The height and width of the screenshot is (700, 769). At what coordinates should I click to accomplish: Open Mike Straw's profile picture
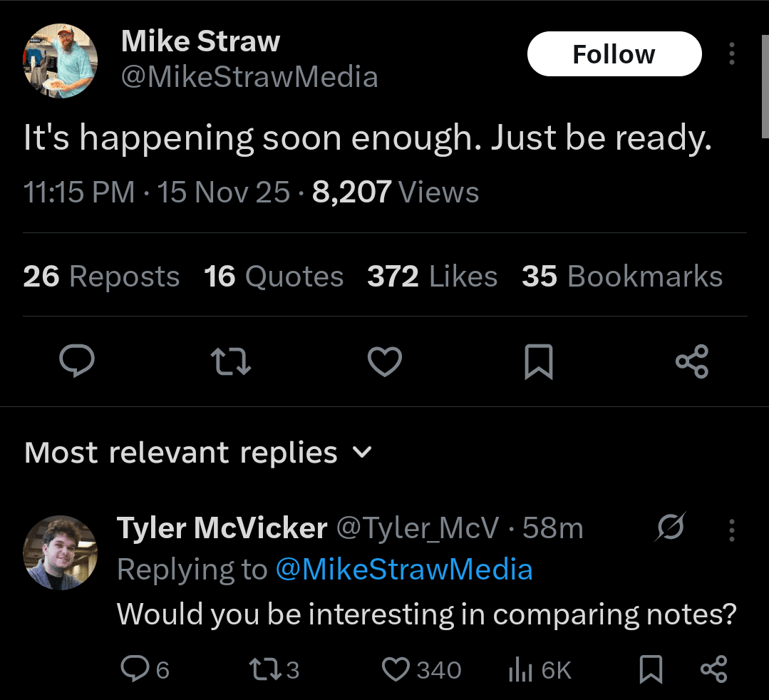coord(61,61)
